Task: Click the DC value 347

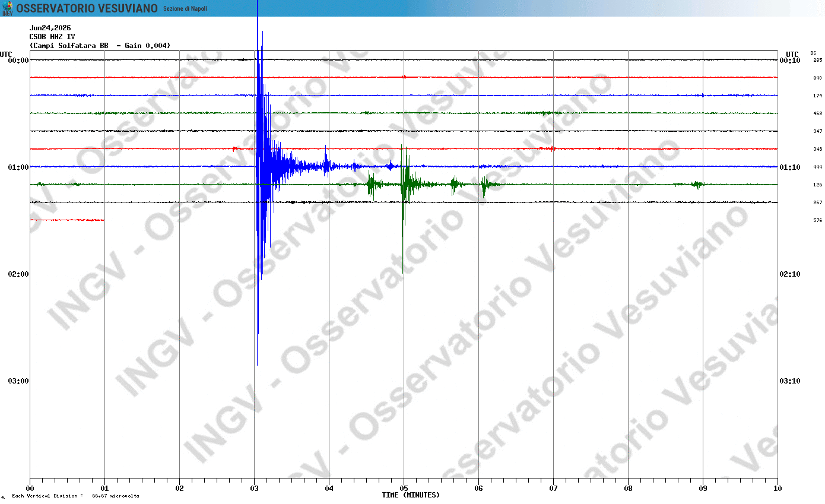Action: (817, 131)
